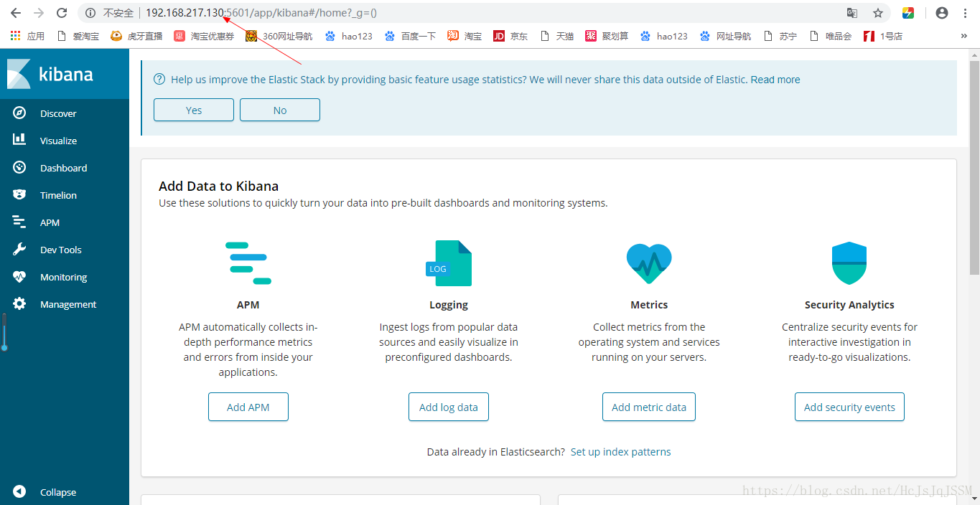Expand the hidden bookmarks overflow chevron
Screen dimensions: 980x505
pos(963,36)
